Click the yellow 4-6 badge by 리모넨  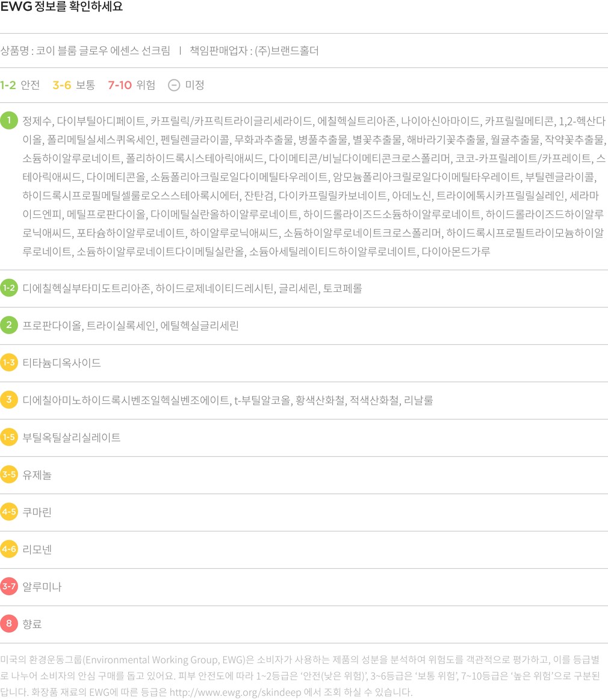tap(9, 550)
